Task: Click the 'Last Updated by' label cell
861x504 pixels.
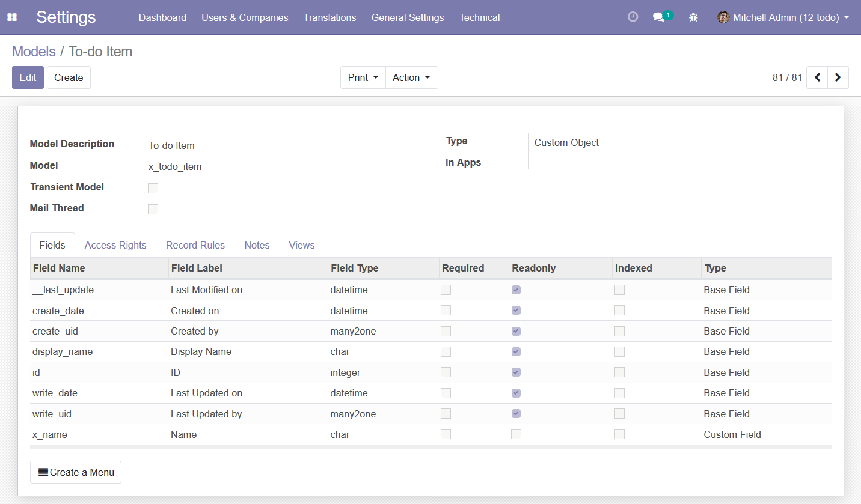Action: (x=206, y=414)
